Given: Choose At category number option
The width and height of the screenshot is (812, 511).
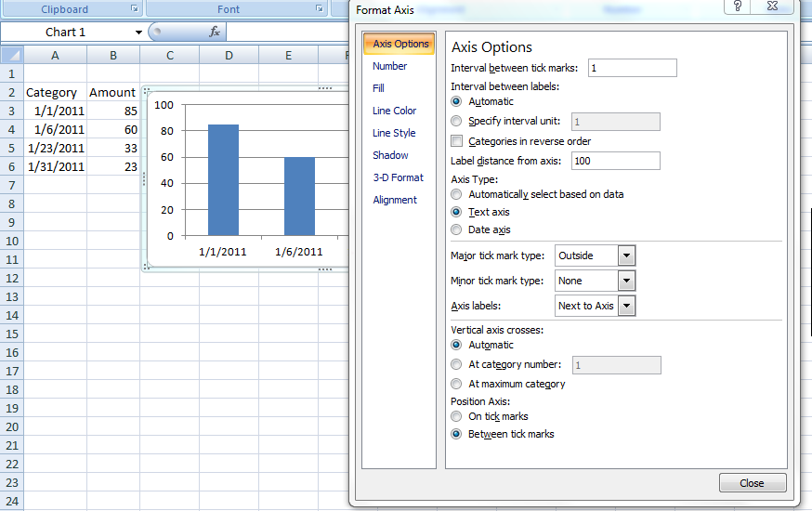Looking at the screenshot, I should click(x=456, y=364).
